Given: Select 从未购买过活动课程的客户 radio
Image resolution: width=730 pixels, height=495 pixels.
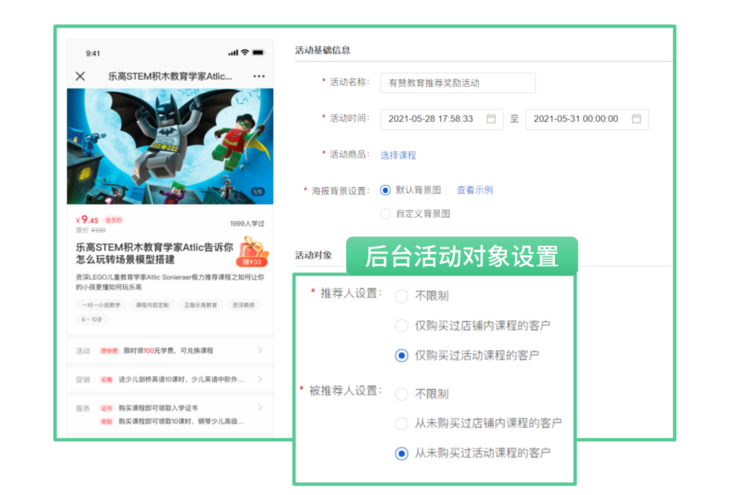Looking at the screenshot, I should [401, 453].
